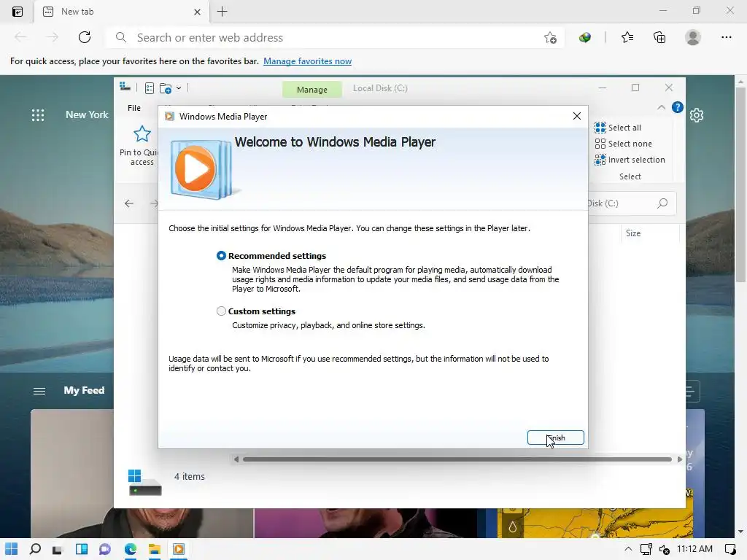747x560 pixels.
Task: Open the Windows Start menu
Action: click(x=12, y=549)
